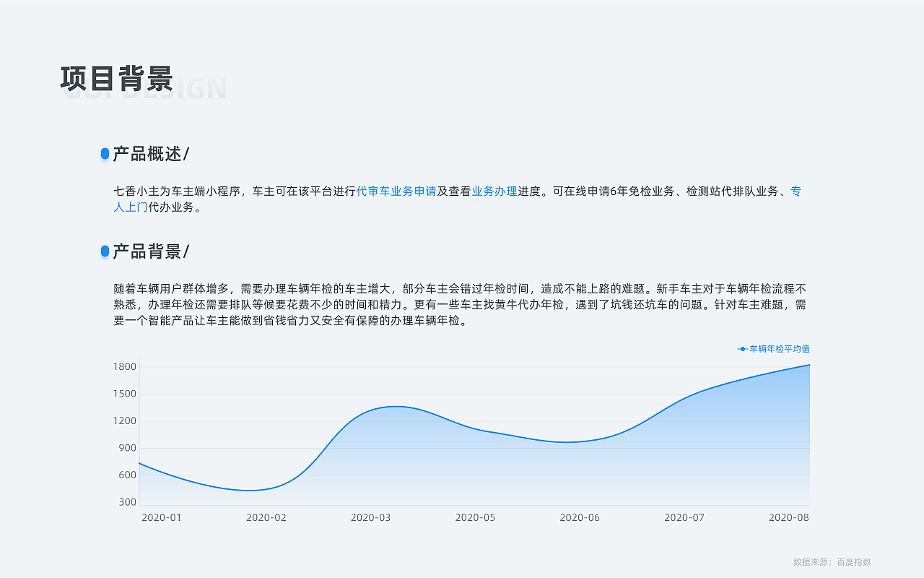The image size is (924, 578).
Task: Click the 1800 y-axis label
Action: pos(125,367)
